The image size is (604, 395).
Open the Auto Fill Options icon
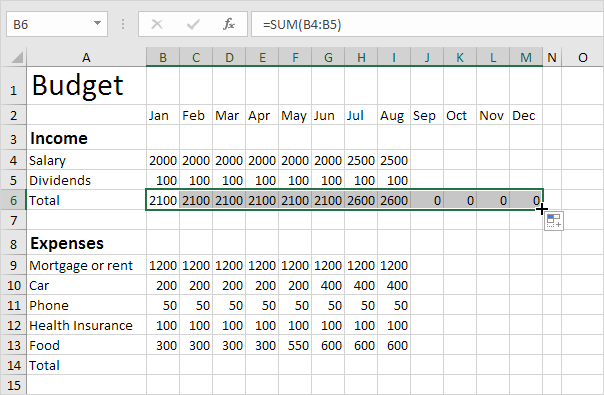[x=554, y=221]
